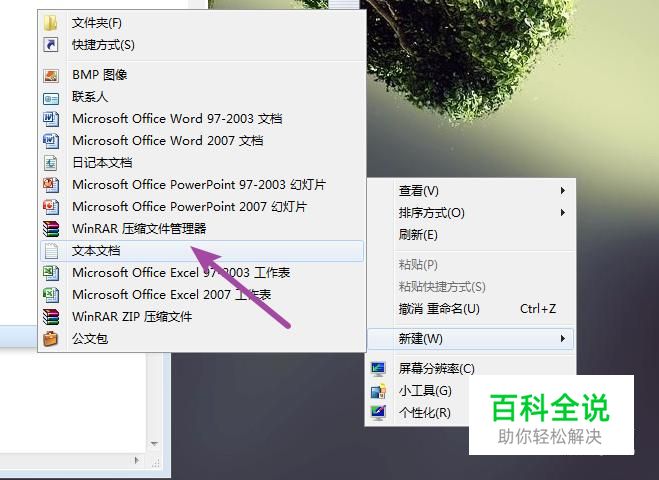Image resolution: width=659 pixels, height=480 pixels.
Task: Click the gadgets icon beside 小工具(G)
Action: point(378,391)
